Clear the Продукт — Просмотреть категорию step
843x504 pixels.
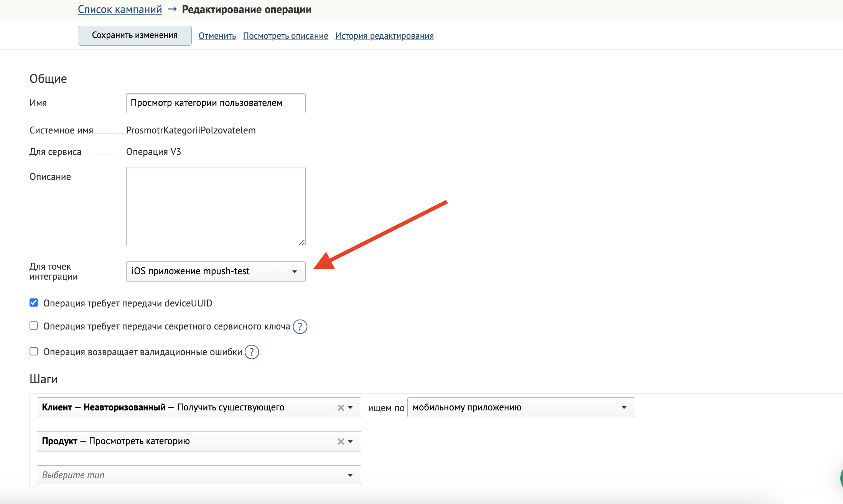(x=341, y=441)
